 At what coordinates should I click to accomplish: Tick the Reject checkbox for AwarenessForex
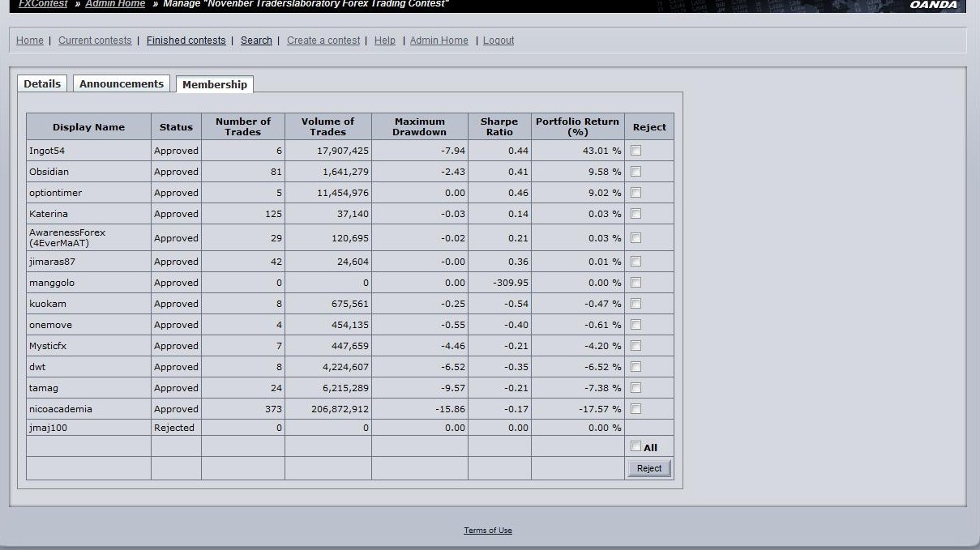[636, 237]
